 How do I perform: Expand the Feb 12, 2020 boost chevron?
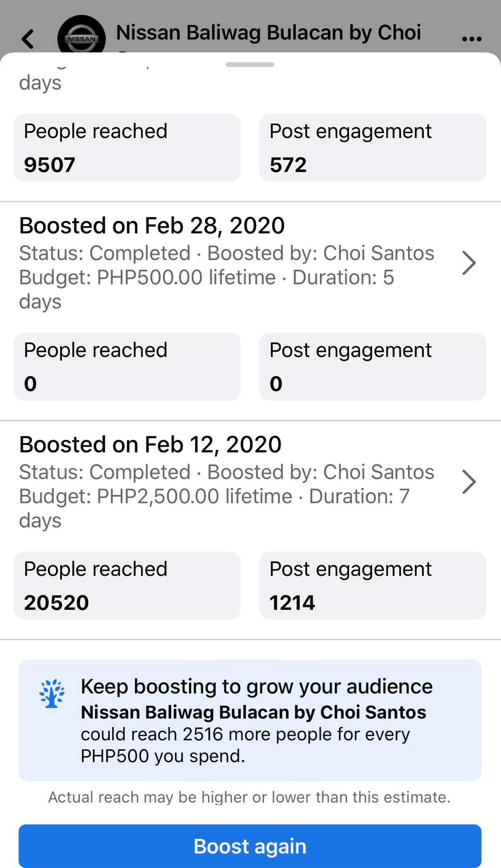point(468,482)
